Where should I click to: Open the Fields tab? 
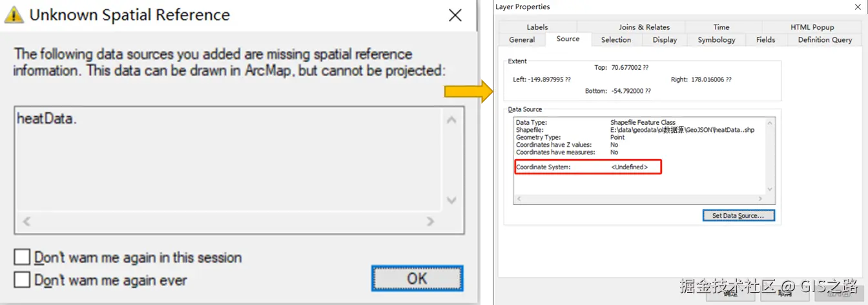point(765,39)
